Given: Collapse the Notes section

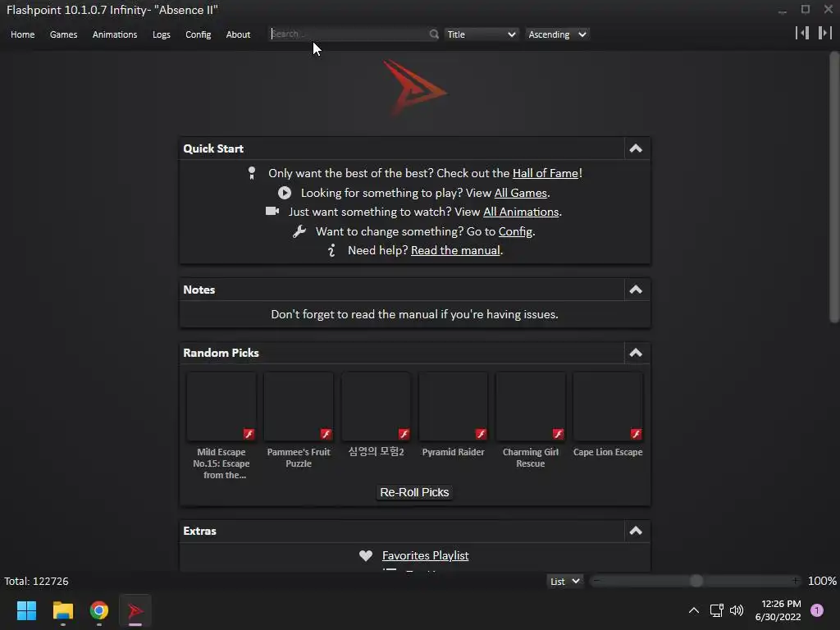Looking at the screenshot, I should click(636, 290).
